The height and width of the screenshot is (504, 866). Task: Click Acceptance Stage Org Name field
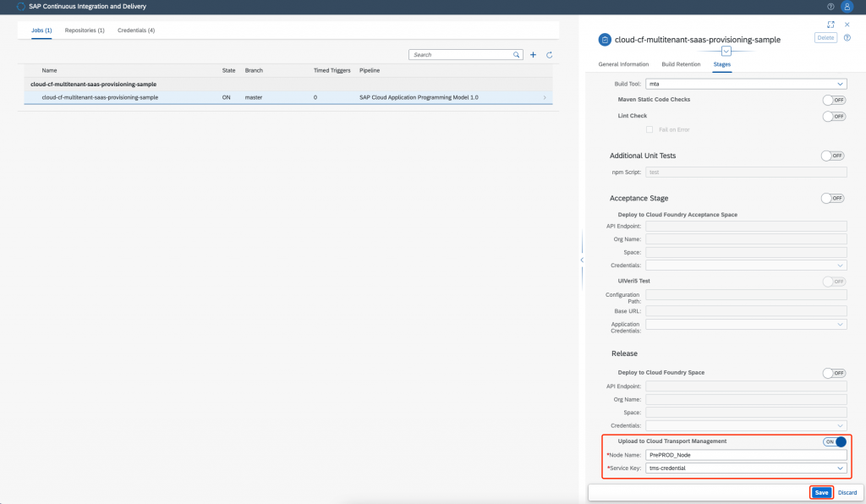(746, 239)
